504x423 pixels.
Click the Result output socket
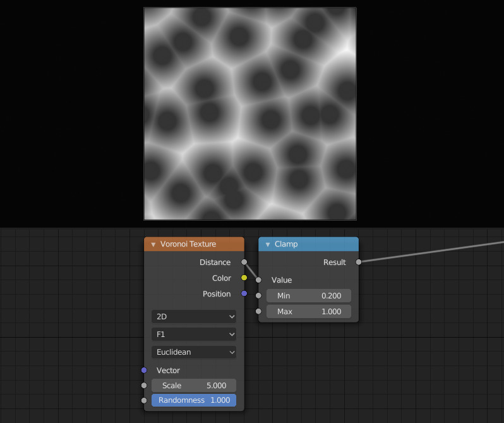point(359,262)
